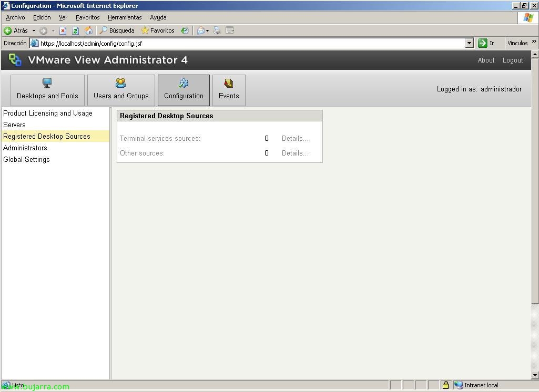Image resolution: width=539 pixels, height=392 pixels.
Task: Click the Intranet local status text
Action: 481,385
